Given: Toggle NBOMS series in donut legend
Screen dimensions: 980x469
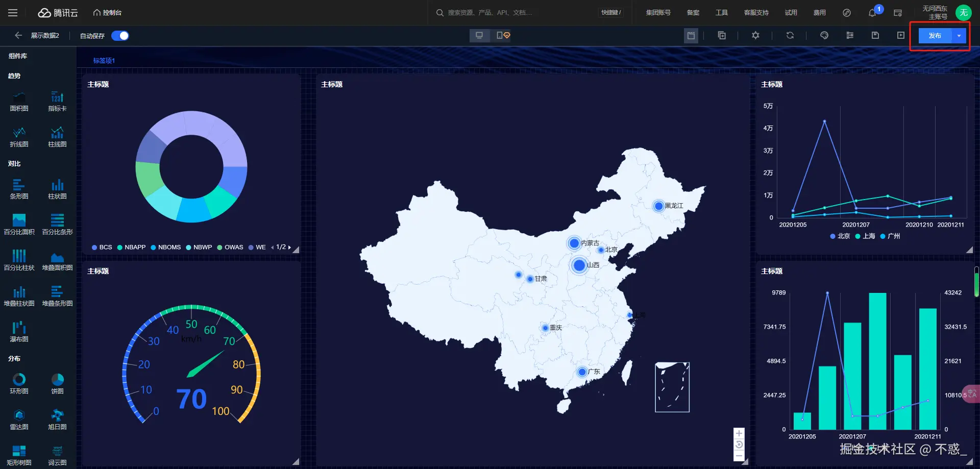Looking at the screenshot, I should tap(166, 247).
